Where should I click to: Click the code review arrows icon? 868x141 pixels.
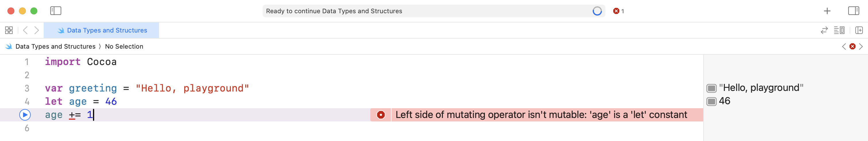point(824,31)
